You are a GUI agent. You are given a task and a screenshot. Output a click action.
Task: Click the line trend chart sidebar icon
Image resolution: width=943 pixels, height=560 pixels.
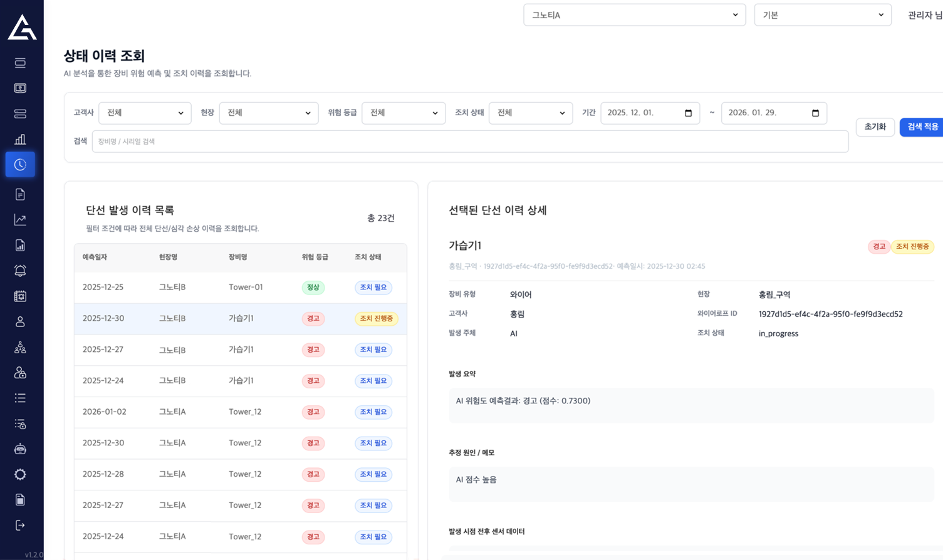pyautogui.click(x=20, y=220)
